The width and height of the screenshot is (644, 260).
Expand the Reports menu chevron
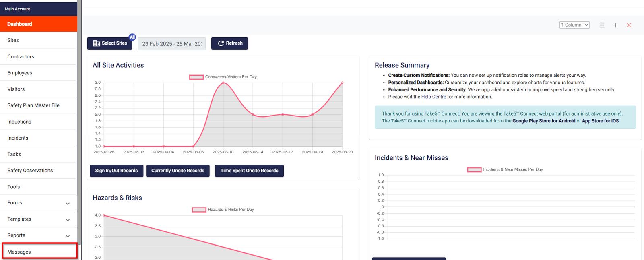click(x=68, y=236)
